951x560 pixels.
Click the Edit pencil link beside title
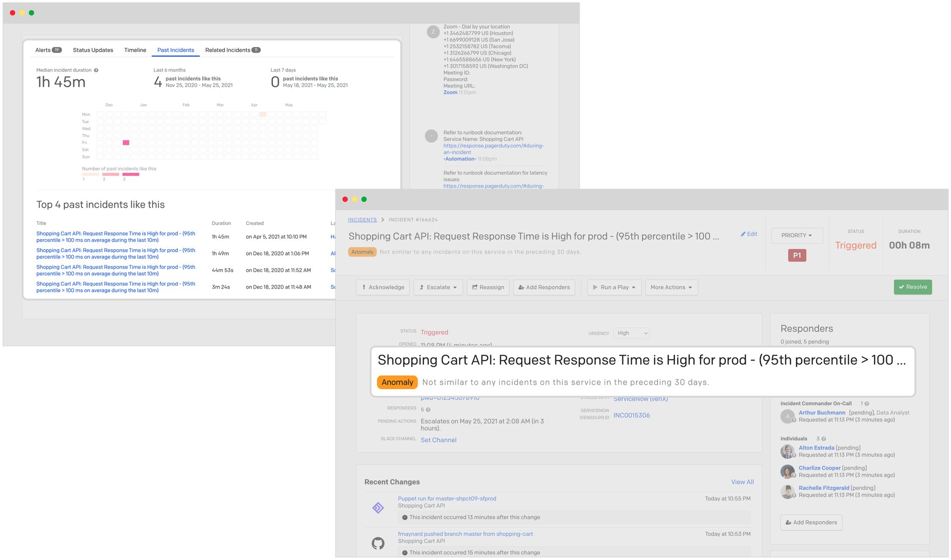pyautogui.click(x=749, y=234)
